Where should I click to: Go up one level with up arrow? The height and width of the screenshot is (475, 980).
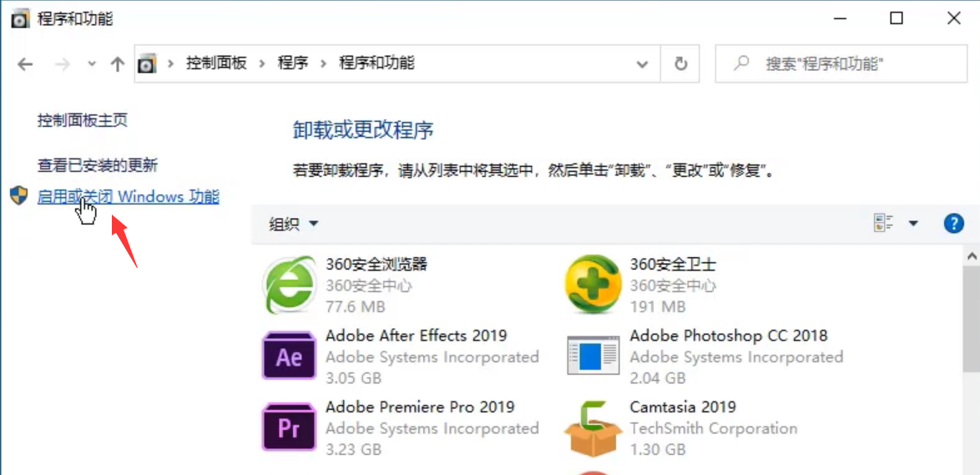[118, 63]
